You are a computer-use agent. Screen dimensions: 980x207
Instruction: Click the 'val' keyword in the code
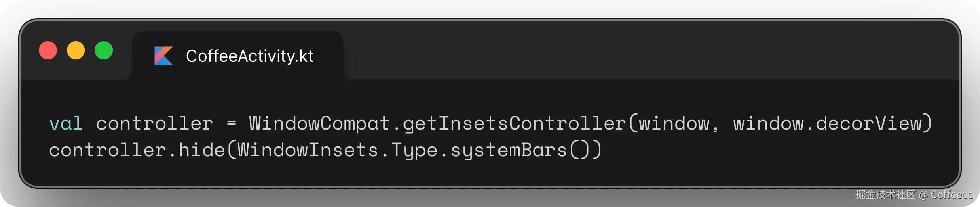(66, 123)
